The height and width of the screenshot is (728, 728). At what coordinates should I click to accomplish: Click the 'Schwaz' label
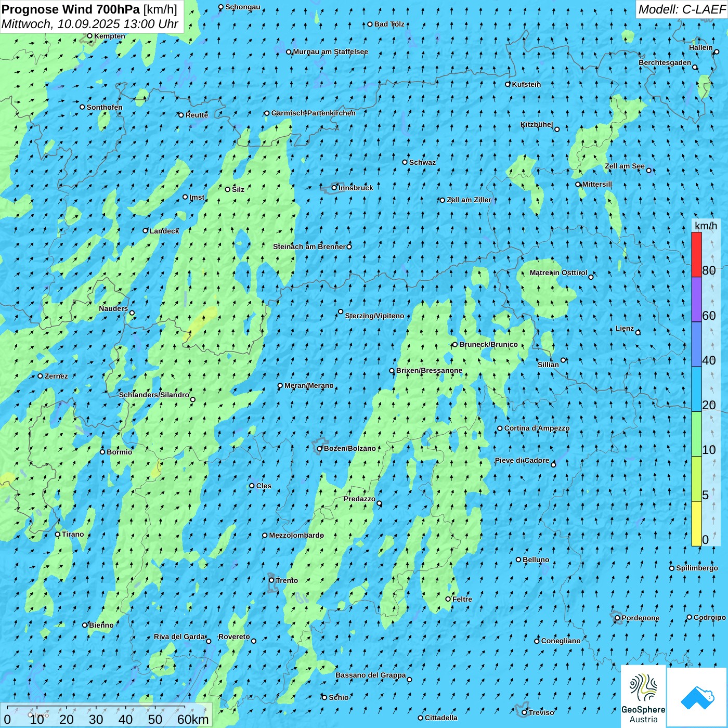click(422, 162)
